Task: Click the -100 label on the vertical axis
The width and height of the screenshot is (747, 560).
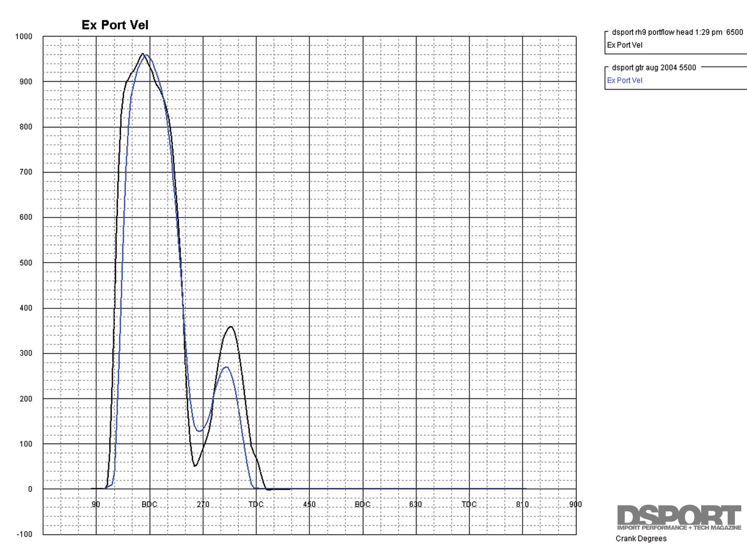Action: click(25, 534)
